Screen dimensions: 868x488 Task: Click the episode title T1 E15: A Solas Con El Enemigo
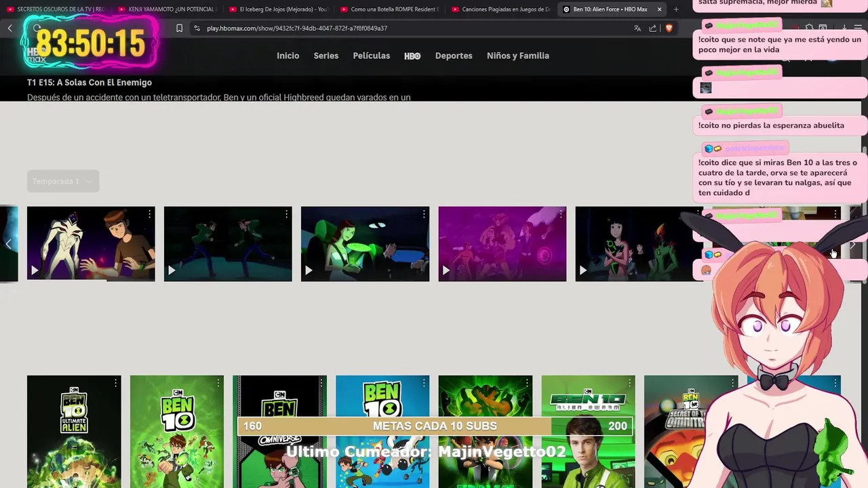[x=90, y=83]
